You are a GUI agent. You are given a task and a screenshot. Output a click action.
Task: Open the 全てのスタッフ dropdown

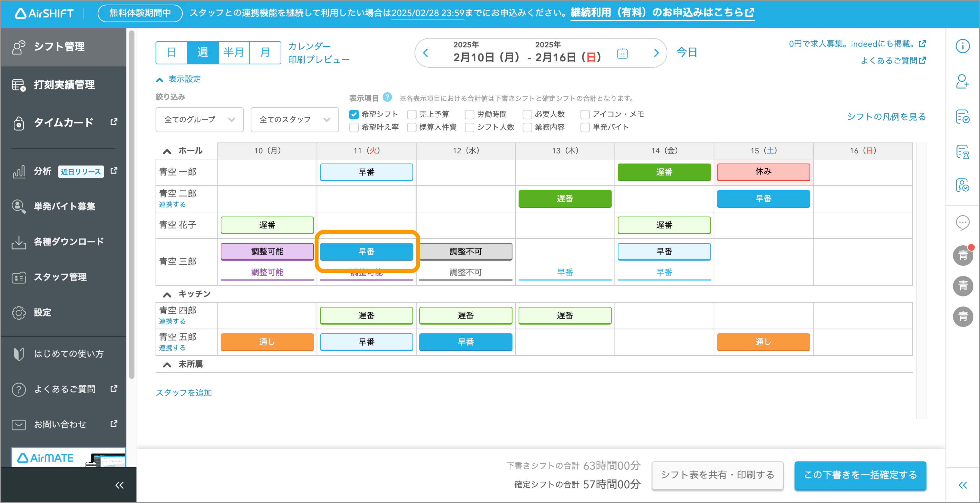(295, 120)
